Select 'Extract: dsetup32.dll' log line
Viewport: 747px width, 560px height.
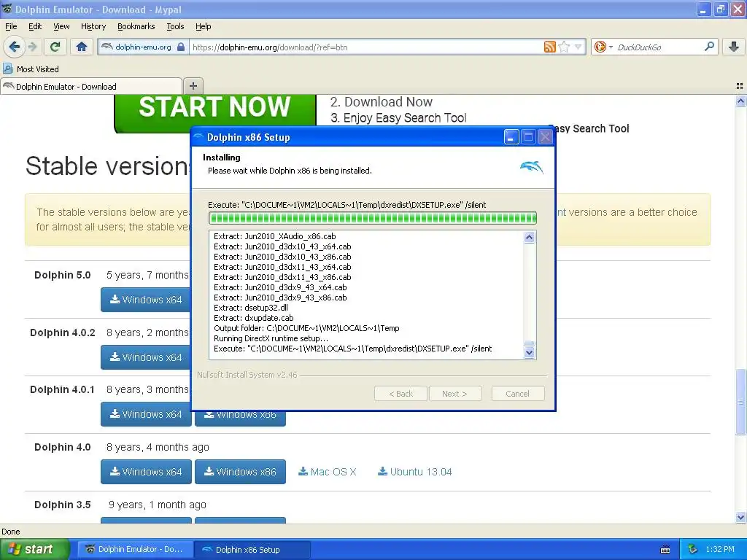click(x=251, y=308)
